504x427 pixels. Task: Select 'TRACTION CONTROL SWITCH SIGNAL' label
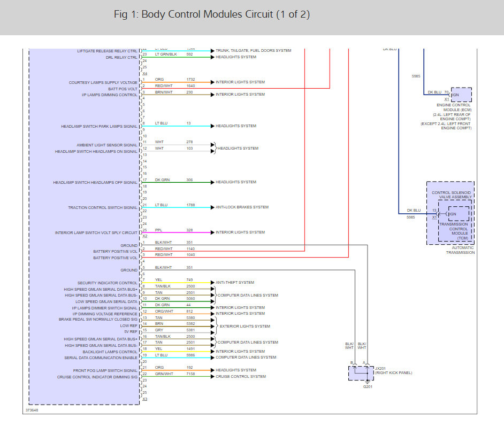pos(103,208)
